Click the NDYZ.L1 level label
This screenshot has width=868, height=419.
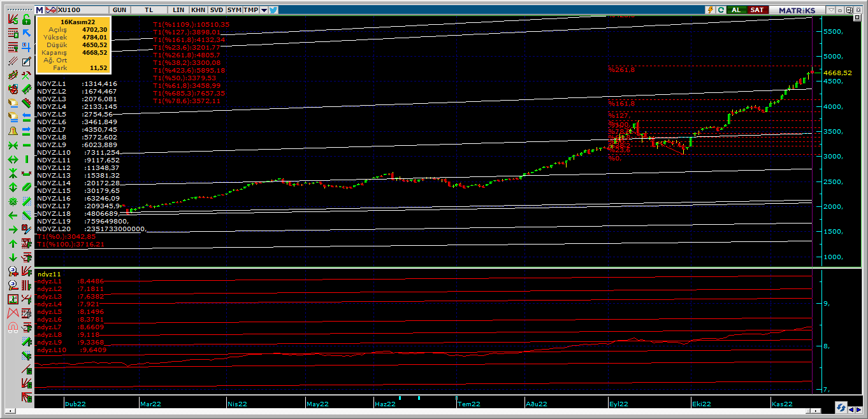point(52,84)
